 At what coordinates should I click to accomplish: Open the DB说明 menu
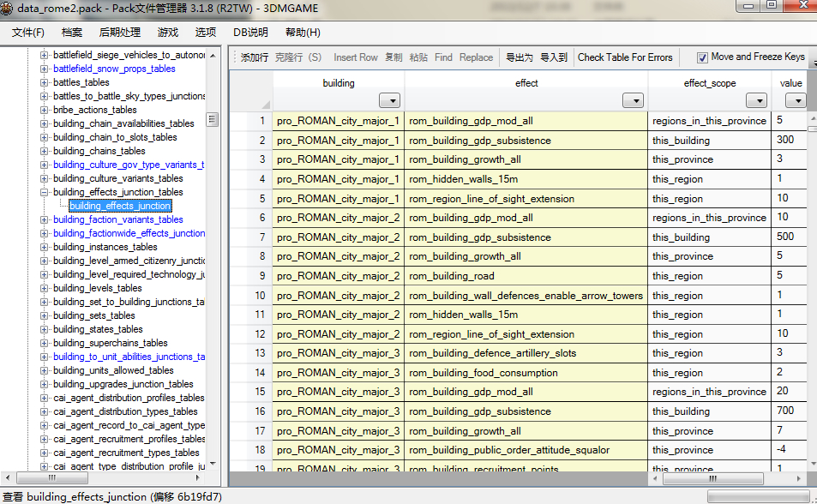pos(250,33)
